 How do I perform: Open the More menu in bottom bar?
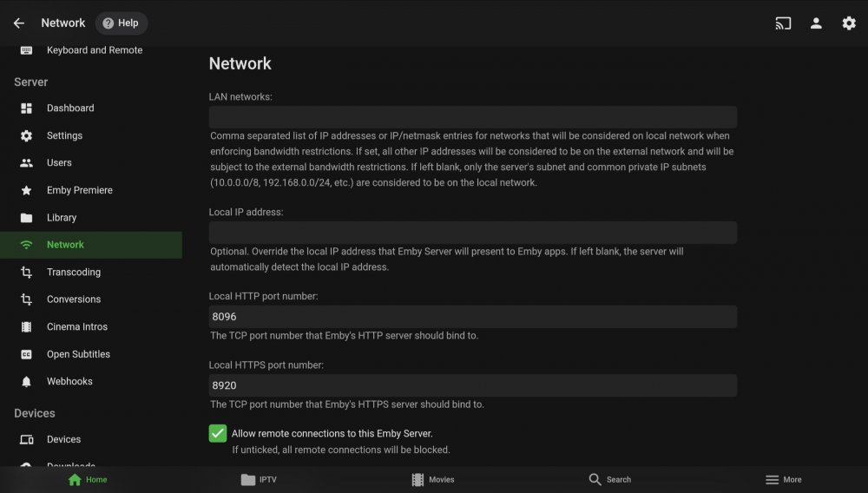click(x=783, y=480)
